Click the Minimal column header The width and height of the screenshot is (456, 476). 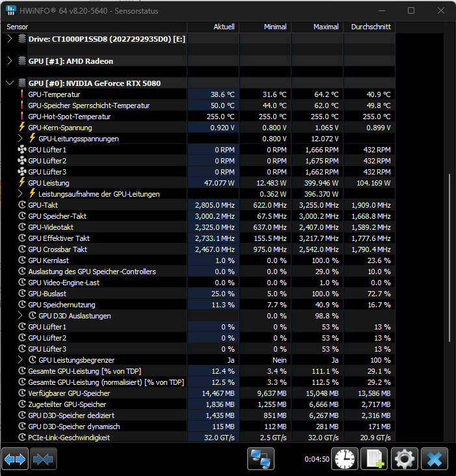pyautogui.click(x=265, y=27)
